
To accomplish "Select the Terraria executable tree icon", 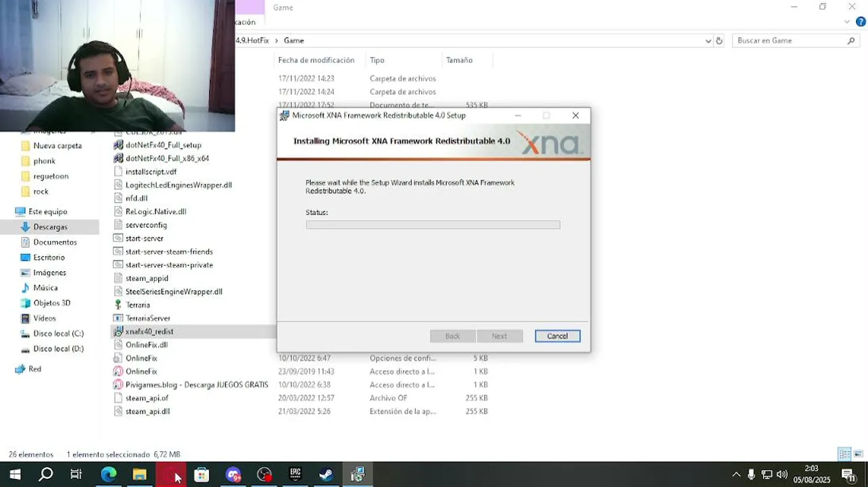I will [118, 305].
